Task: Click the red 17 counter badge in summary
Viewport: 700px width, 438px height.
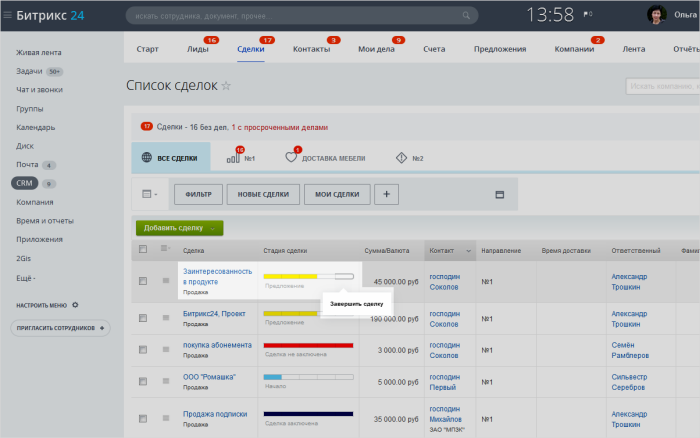Action: (x=147, y=126)
